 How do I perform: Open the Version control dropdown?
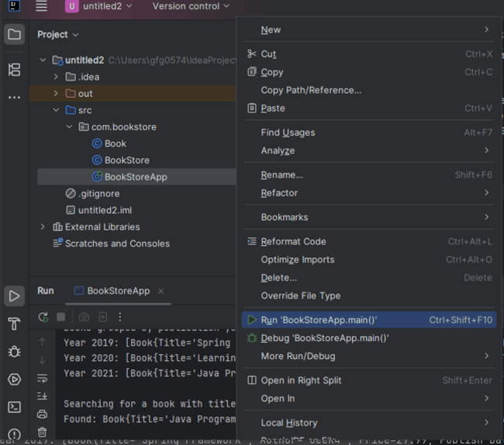tap(191, 7)
